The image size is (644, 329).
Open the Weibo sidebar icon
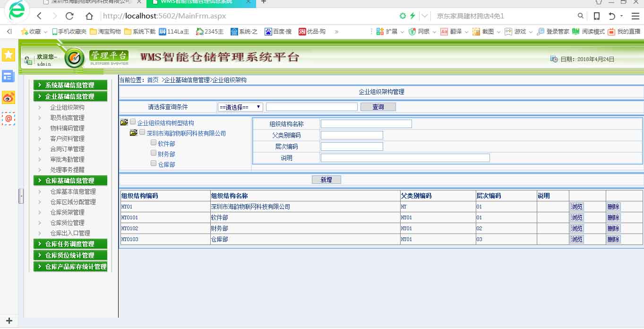(9, 97)
